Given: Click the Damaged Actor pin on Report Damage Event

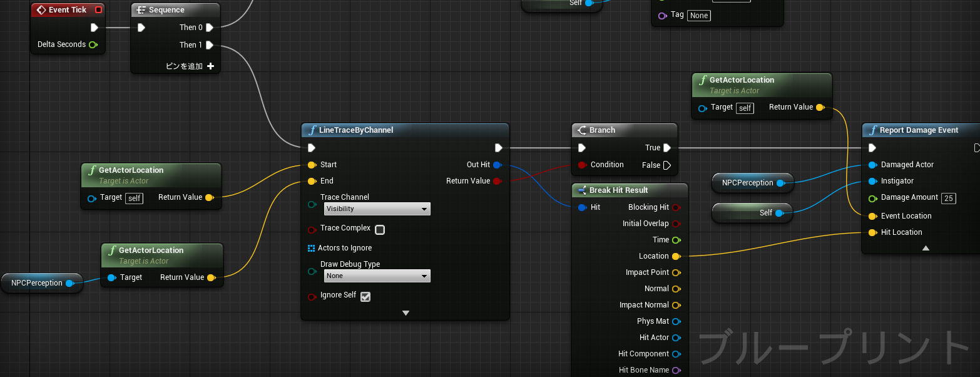Looking at the screenshot, I should (x=872, y=165).
